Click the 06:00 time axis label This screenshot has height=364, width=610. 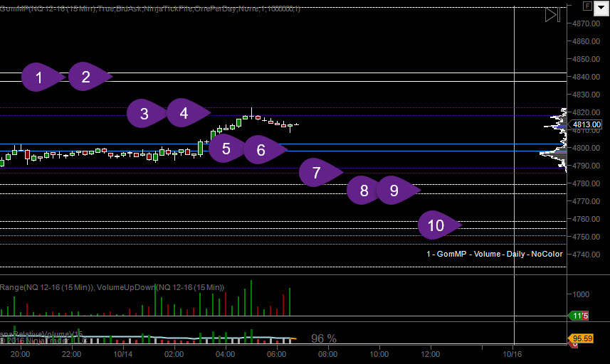point(277,354)
